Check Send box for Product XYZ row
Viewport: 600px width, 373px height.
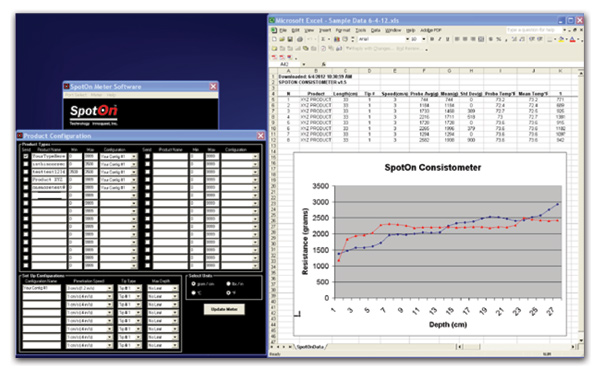coord(26,180)
